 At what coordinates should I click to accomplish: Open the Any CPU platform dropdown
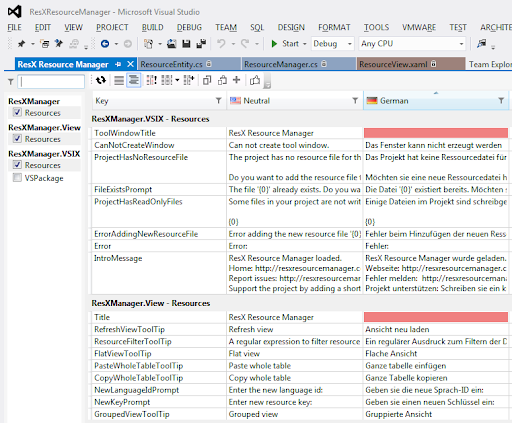[412, 44]
